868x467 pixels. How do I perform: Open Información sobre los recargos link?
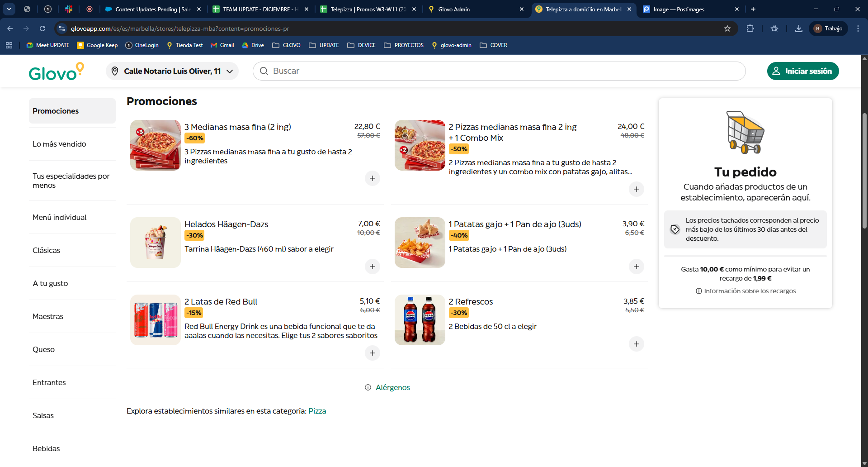pos(745,291)
